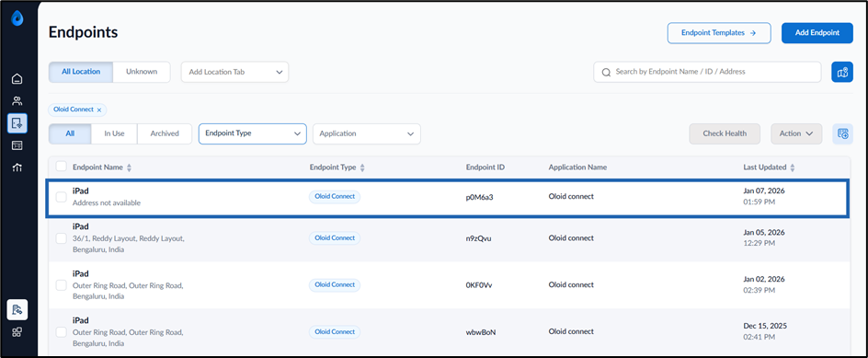Sort by Endpoint Type arrows
This screenshot has width=868, height=358.
362,167
